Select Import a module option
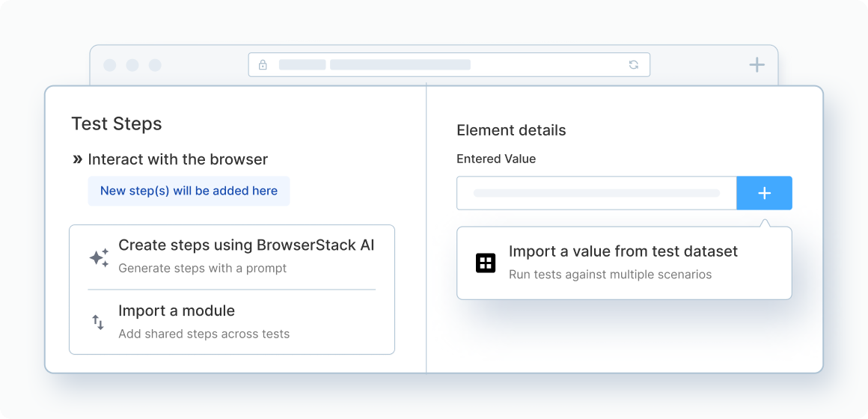This screenshot has height=419, width=868. [232, 322]
